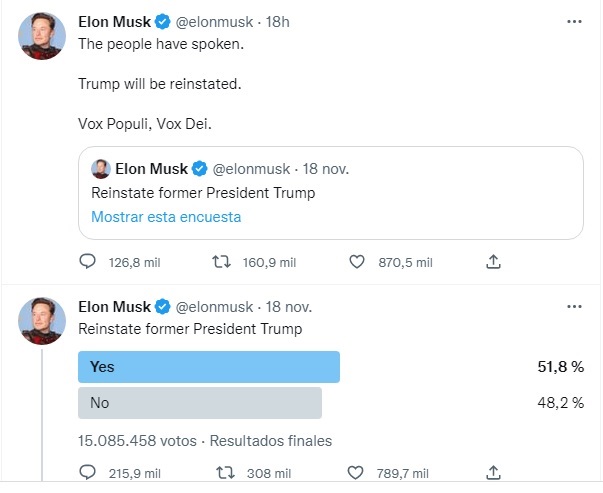Click Elon Musk name on poll tweet
Image resolution: width=603 pixels, height=493 pixels.
(115, 307)
